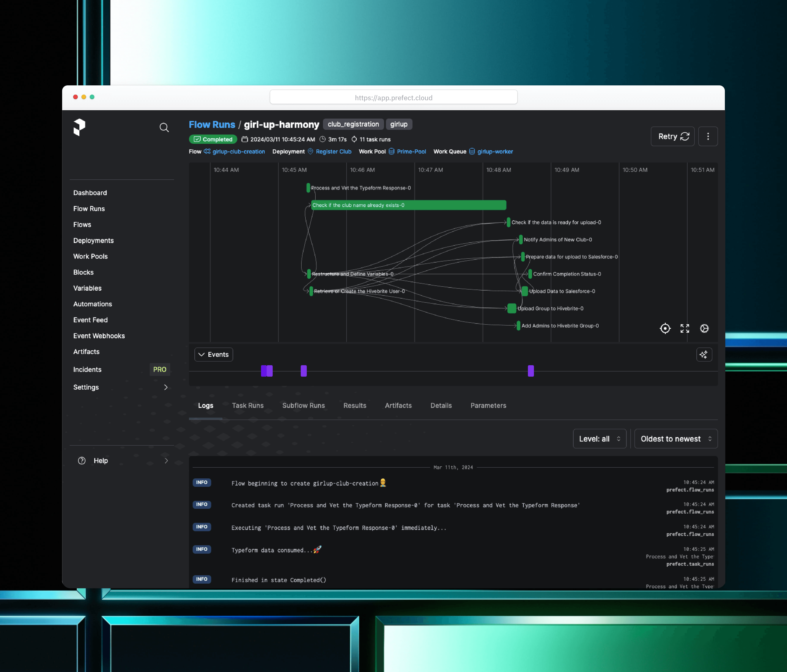Open the Level: all dropdown
This screenshot has width=787, height=672.
click(x=599, y=439)
